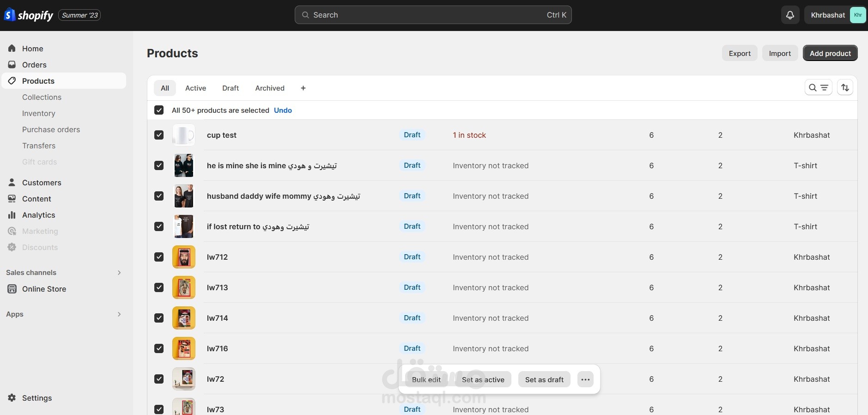Screen dimensions: 868x415
Task: Add a new view with plus icon
Action: (303, 88)
